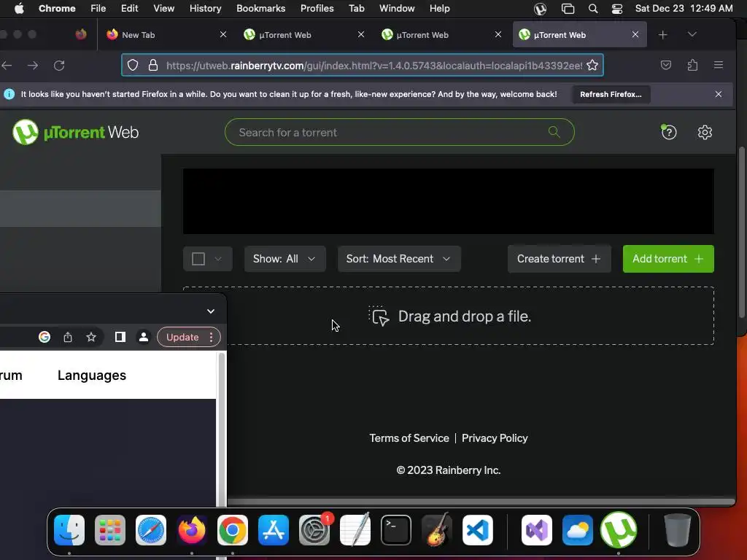Click the µTorrent Web logo

click(x=76, y=132)
